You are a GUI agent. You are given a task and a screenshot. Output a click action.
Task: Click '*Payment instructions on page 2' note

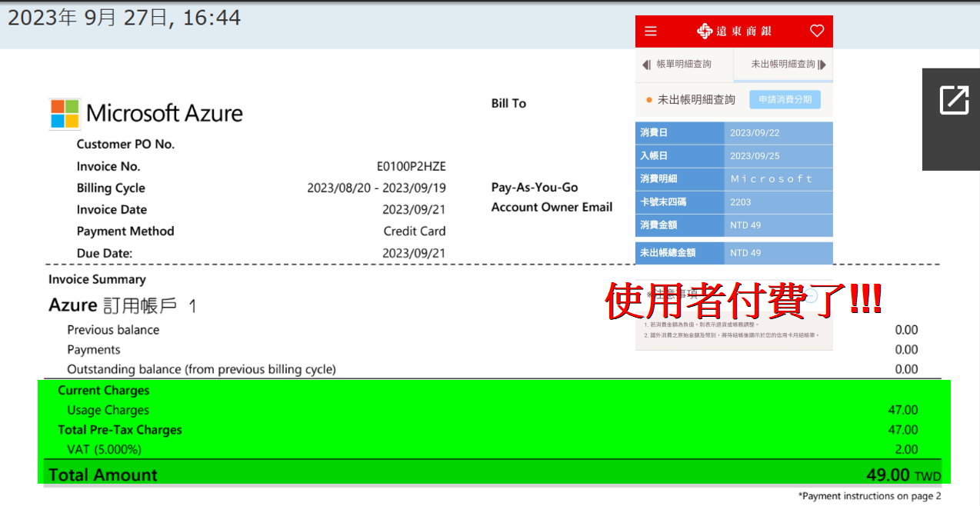click(x=869, y=496)
